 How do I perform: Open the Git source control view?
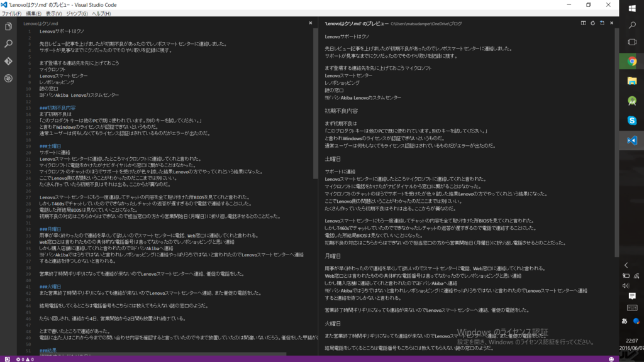(x=8, y=61)
